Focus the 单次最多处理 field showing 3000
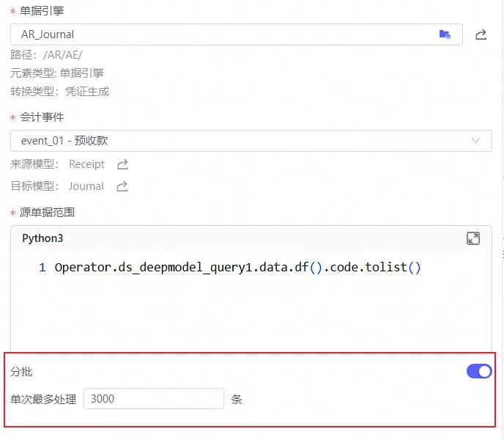This screenshot has height=440, width=504. point(153,399)
